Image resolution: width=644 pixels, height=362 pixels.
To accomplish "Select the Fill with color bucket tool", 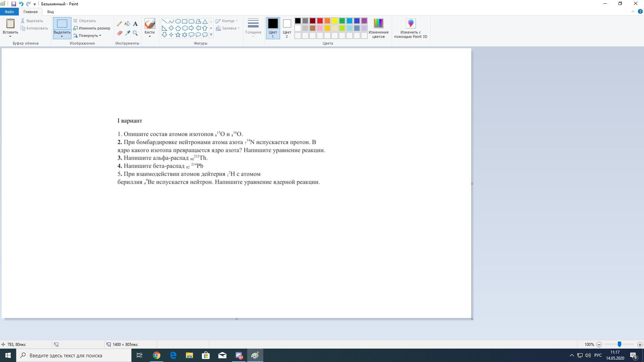I will [x=127, y=24].
